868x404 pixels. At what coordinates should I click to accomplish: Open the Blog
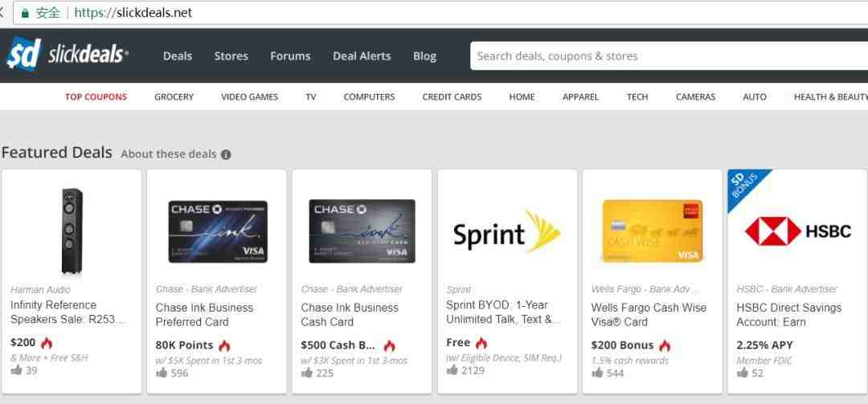(424, 56)
